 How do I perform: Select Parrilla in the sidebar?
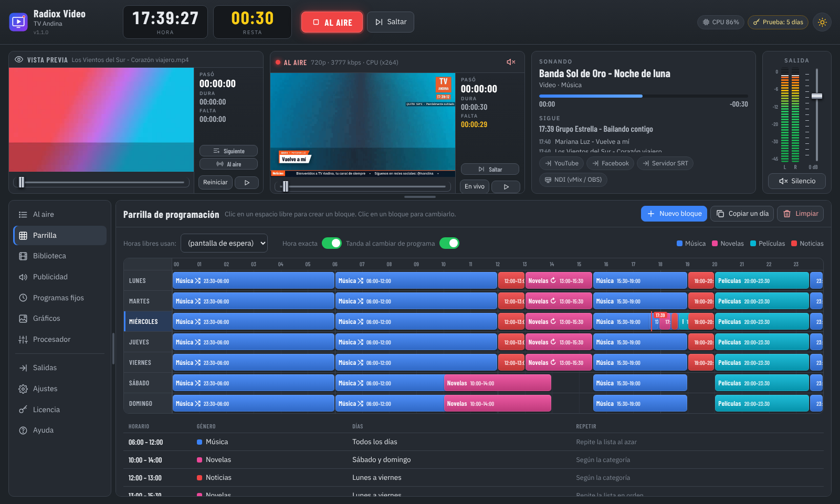60,235
